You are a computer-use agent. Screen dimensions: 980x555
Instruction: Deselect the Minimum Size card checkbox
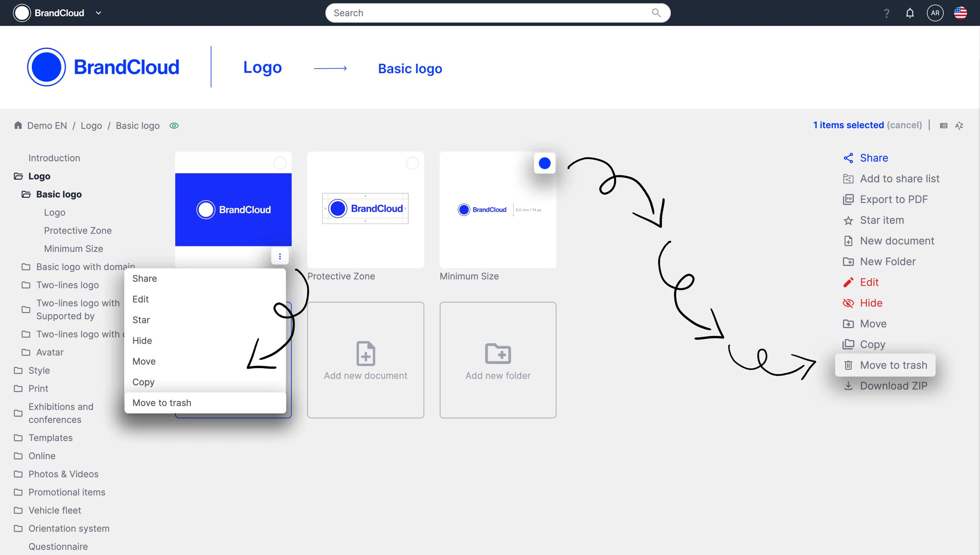click(x=544, y=163)
